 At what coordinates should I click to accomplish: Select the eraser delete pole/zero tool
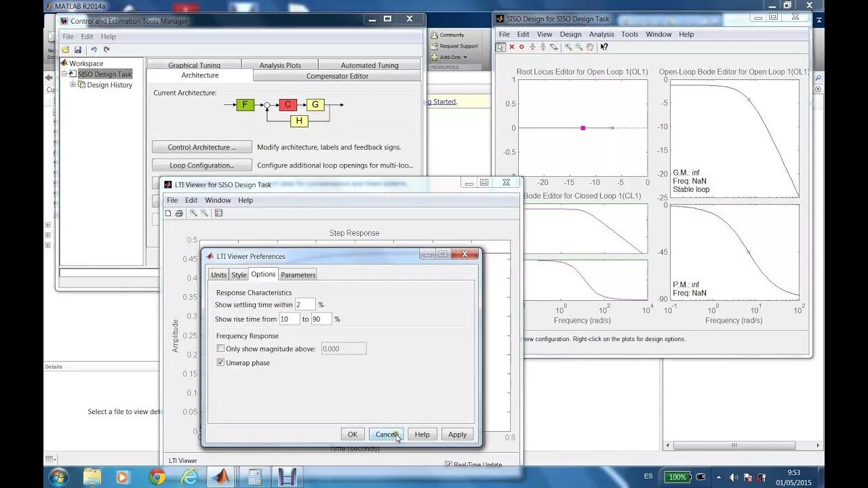click(x=554, y=47)
